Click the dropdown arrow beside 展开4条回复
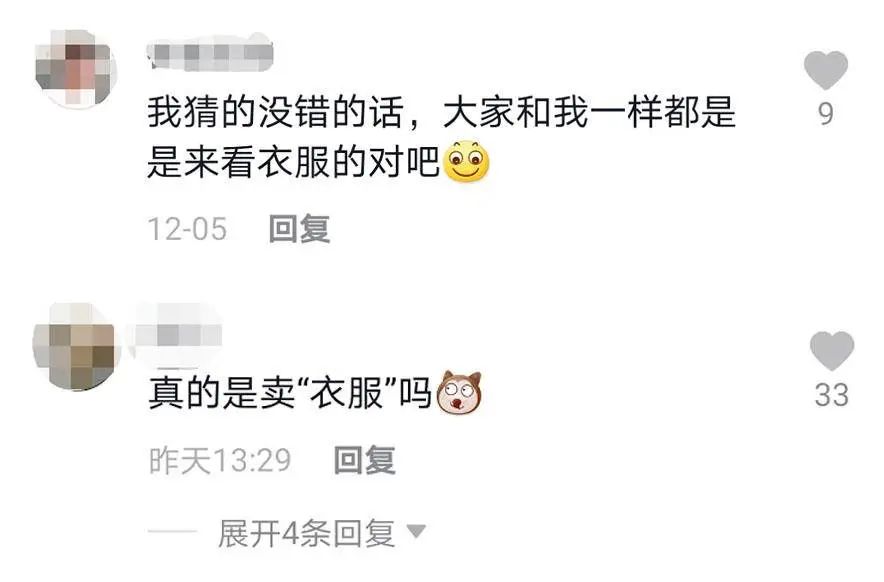This screenshot has width=884, height=582. (x=416, y=531)
